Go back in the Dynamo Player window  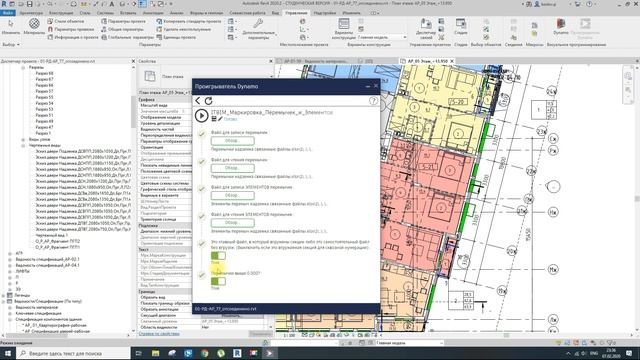(198, 101)
